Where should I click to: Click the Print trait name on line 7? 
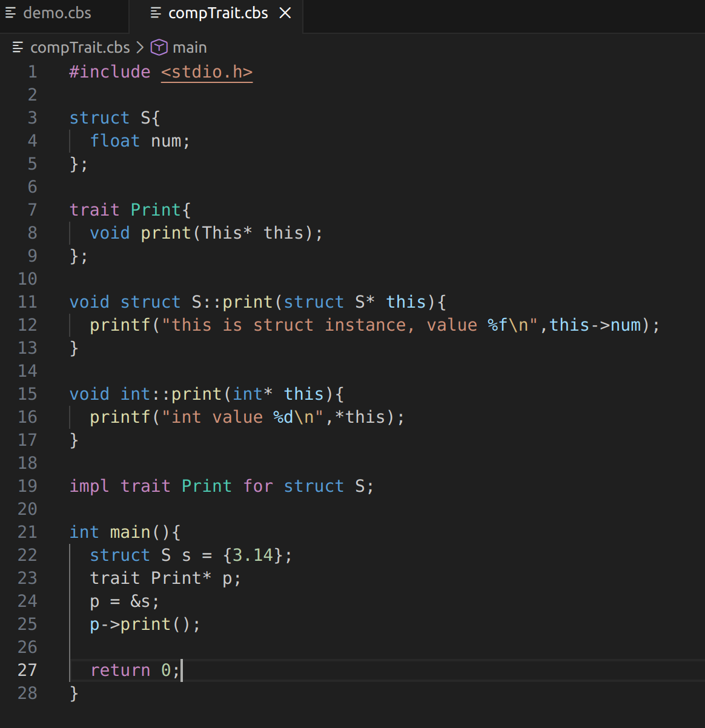156,210
